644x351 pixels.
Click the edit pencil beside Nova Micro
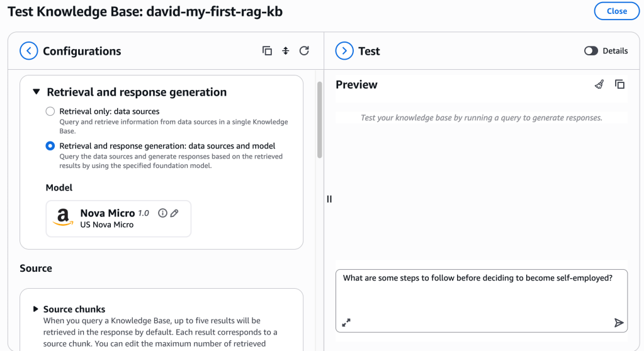point(174,213)
